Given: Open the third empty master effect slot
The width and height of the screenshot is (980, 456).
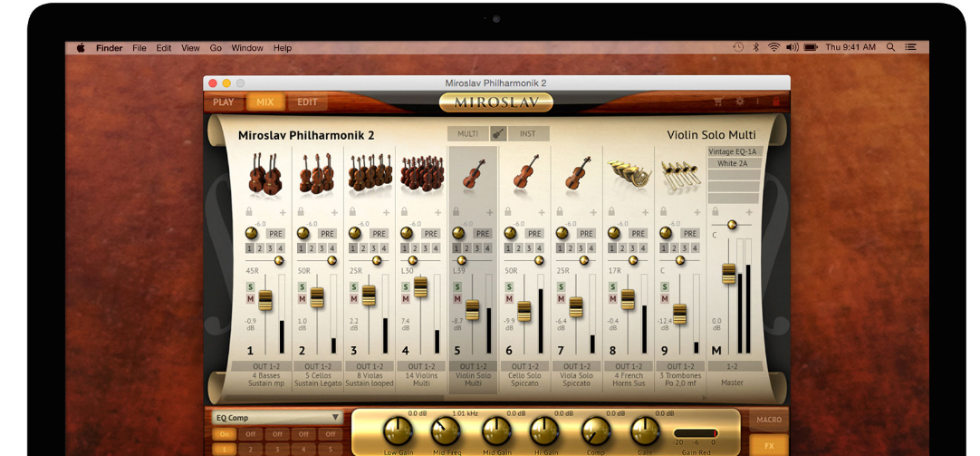Looking at the screenshot, I should (734, 175).
